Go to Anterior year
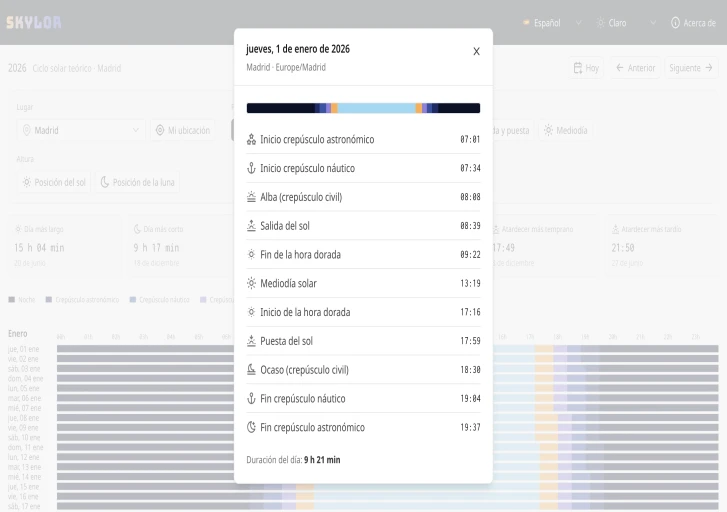Image resolution: width=727 pixels, height=512 pixels. (x=635, y=68)
